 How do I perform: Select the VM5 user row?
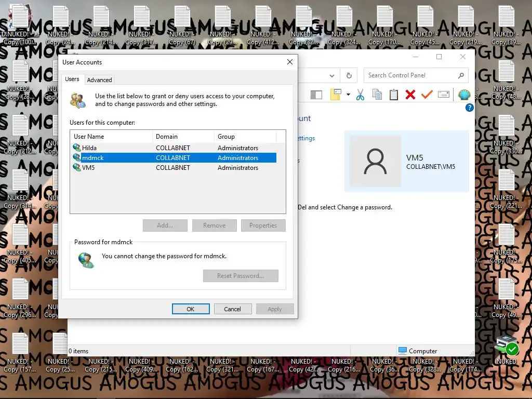tap(175, 168)
